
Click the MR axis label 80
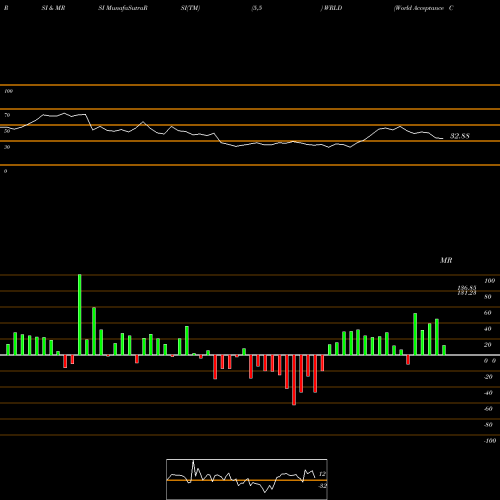(488, 297)
